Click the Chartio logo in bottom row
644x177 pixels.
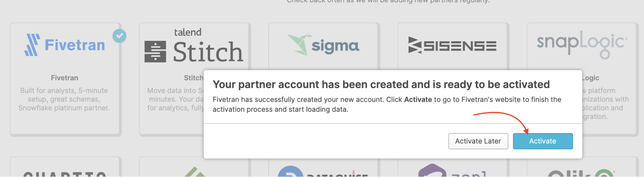(x=64, y=174)
